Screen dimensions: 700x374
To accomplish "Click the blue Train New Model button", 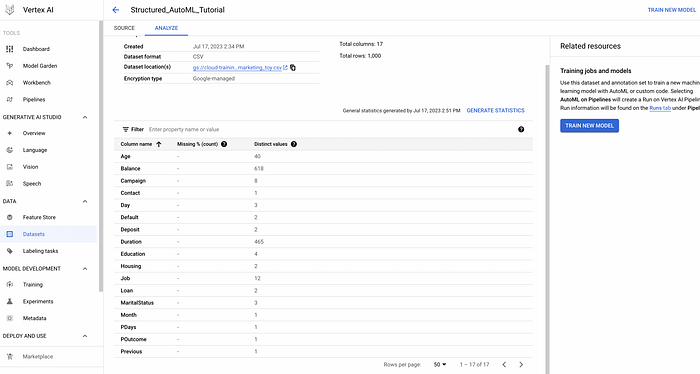I will [589, 126].
